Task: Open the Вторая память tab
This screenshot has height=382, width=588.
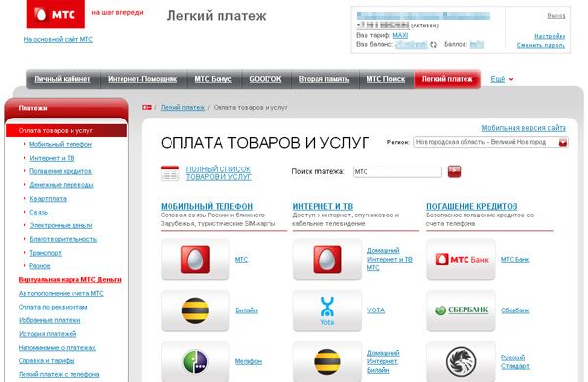Action: 323,79
